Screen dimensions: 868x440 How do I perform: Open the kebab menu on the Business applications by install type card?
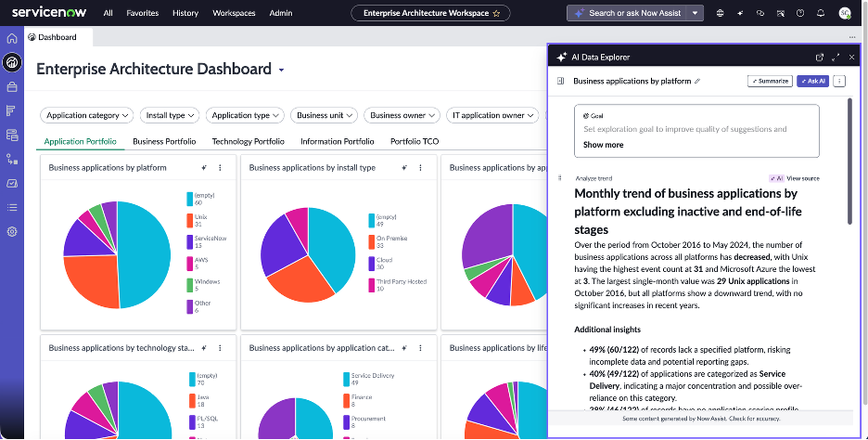(x=420, y=167)
